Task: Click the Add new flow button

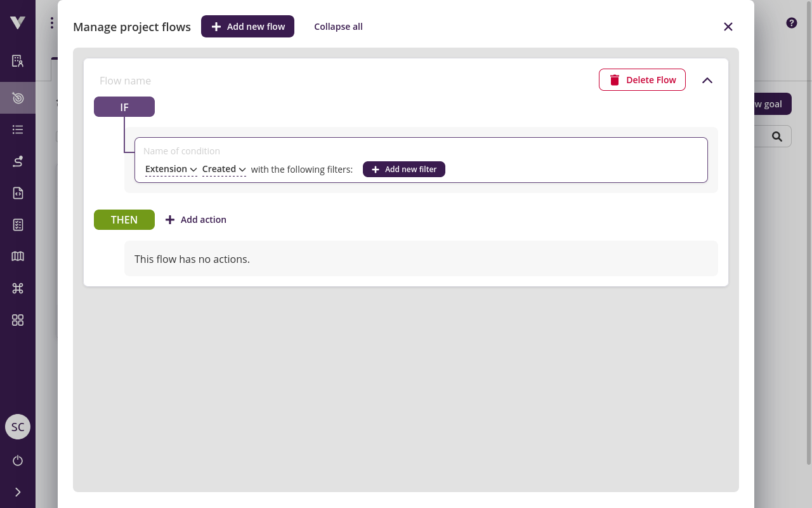Action: (x=247, y=27)
